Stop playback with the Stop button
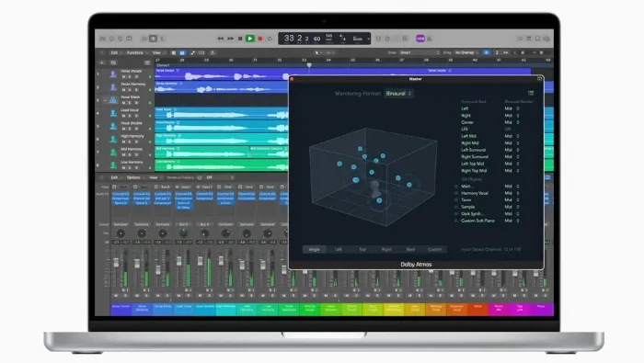Screen dimensions: 644x363 pos(240,39)
